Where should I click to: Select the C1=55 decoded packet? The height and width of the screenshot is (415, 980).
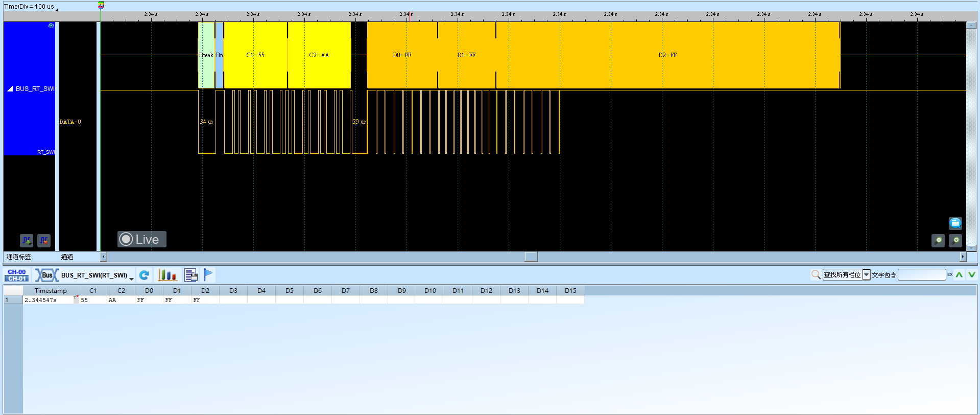[255, 55]
